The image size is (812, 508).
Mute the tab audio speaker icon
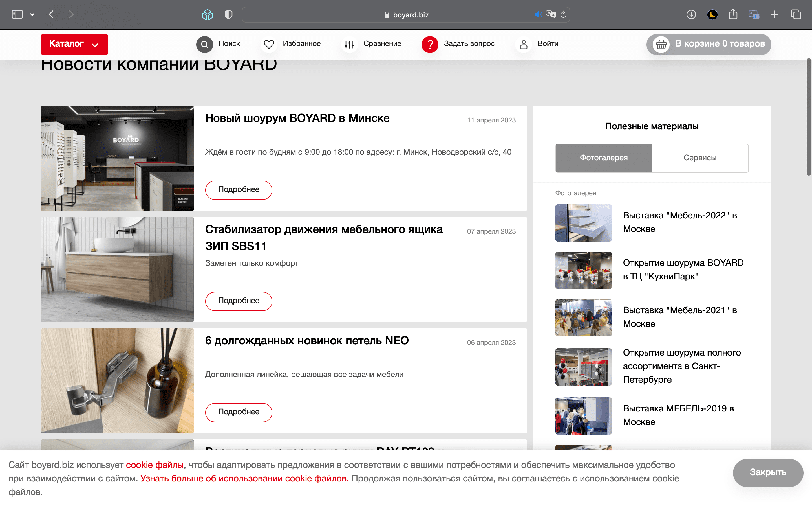click(x=538, y=14)
